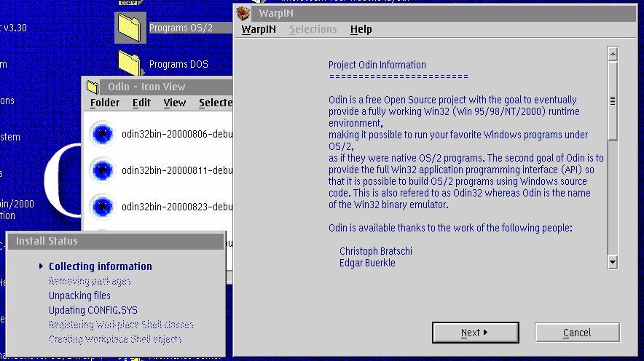Open the Edit menu in Odin window
Image resolution: width=644 pixels, height=361 pixels.
(x=141, y=103)
